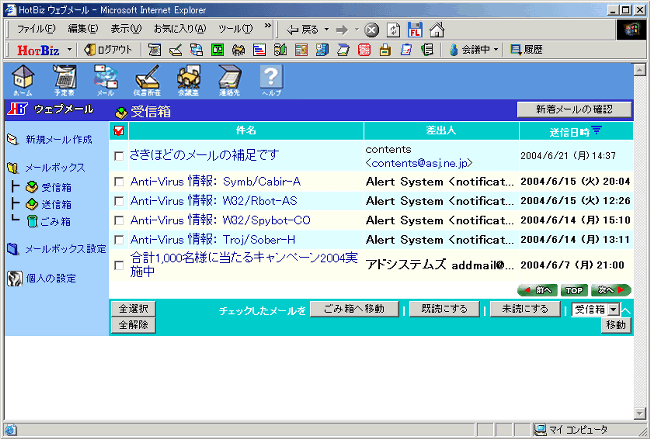This screenshot has height=439, width=650.
Task: Click the yellow padlock HotBiz toolbar icon
Action: click(x=385, y=50)
